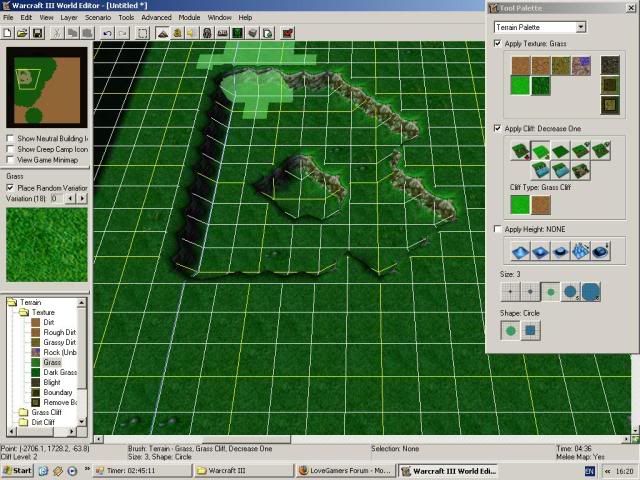Image resolution: width=640 pixels, height=480 pixels.
Task: Switch to Warcraft III folder taskbar button
Action: tap(244, 471)
